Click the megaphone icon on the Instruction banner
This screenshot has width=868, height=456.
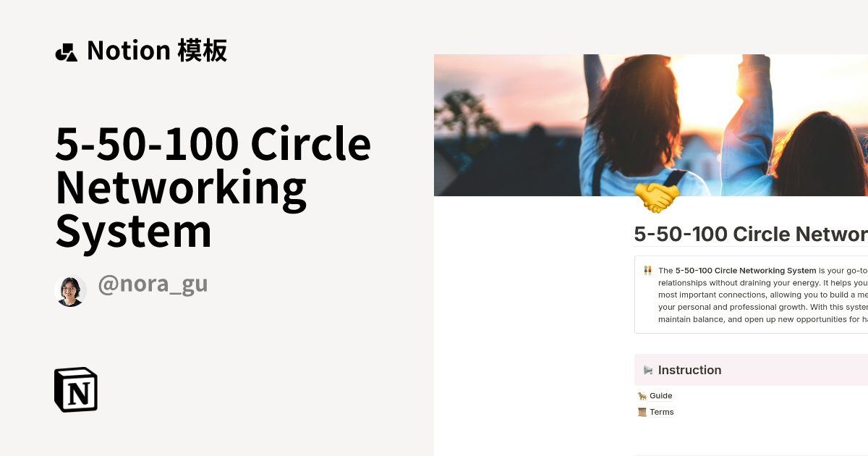tap(647, 370)
